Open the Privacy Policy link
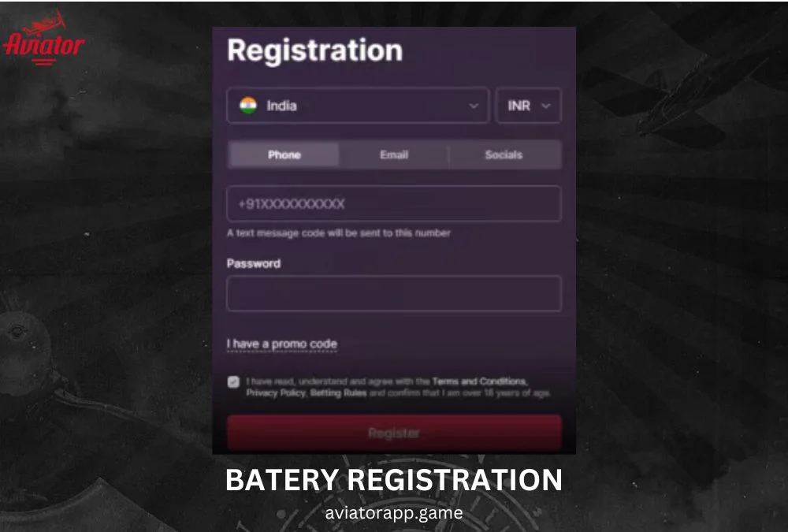The height and width of the screenshot is (532, 788). 271,392
